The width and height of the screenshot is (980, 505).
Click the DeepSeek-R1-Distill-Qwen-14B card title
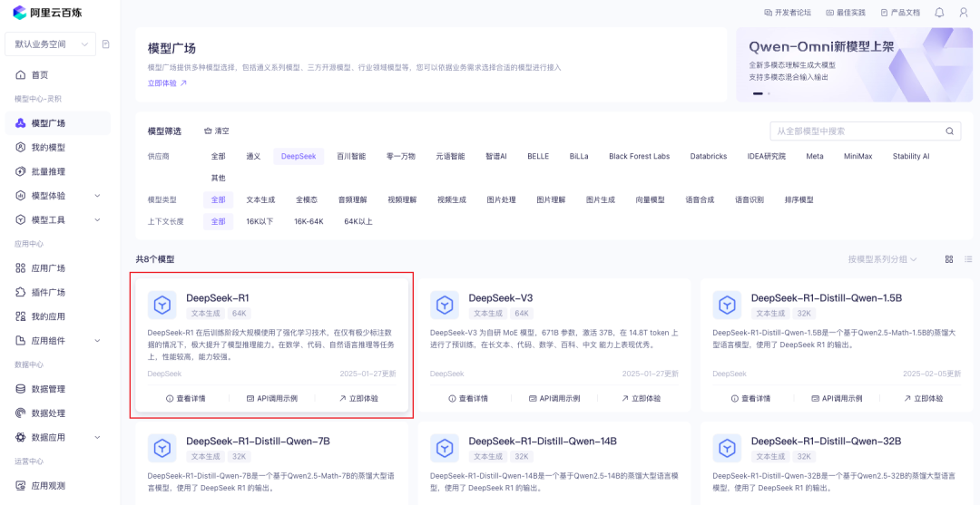[x=543, y=442]
